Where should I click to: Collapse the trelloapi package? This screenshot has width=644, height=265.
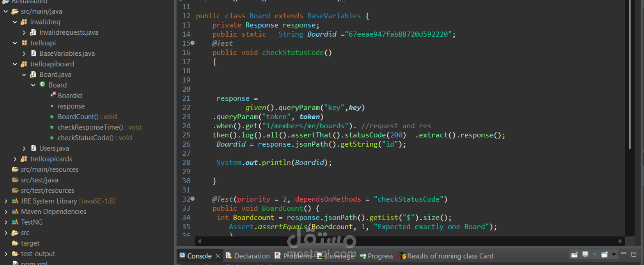click(15, 43)
